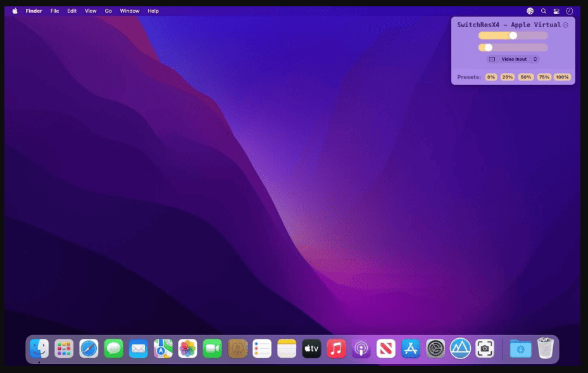Screen dimensions: 588x373
Task: Open the File menu
Action: (x=55, y=11)
